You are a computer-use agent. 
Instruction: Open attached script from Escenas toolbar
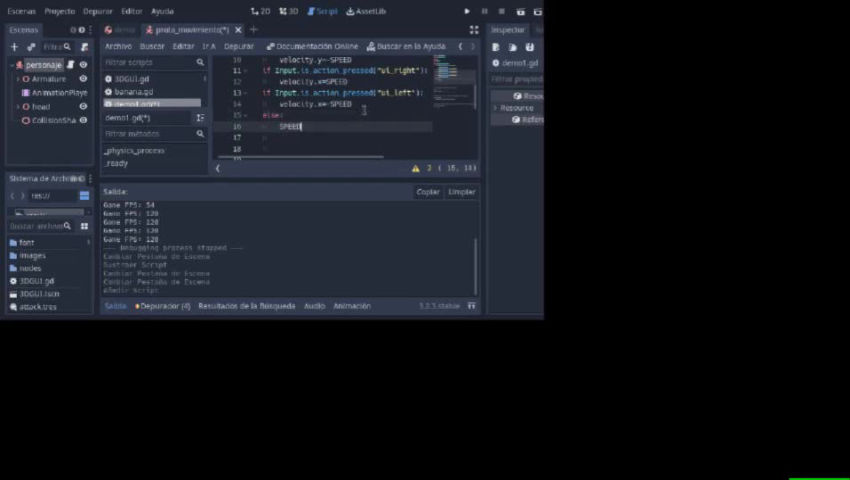[85, 47]
